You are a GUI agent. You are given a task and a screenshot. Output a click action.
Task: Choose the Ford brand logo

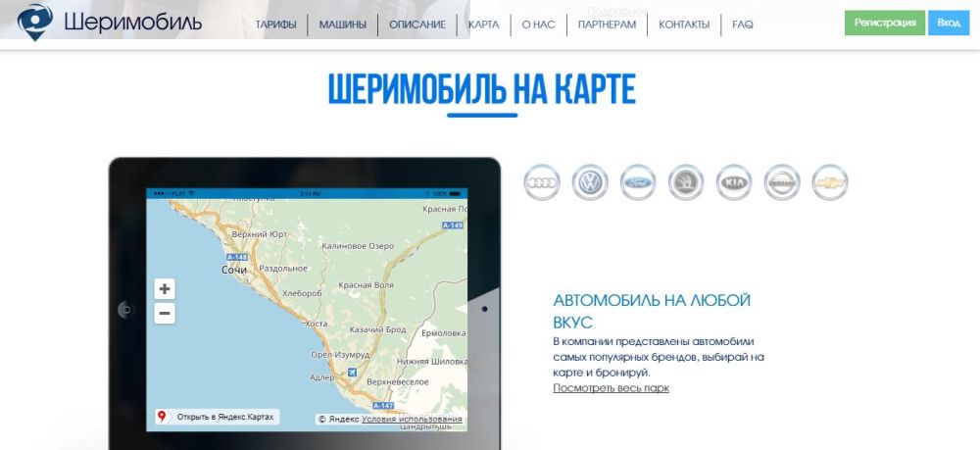pyautogui.click(x=637, y=182)
